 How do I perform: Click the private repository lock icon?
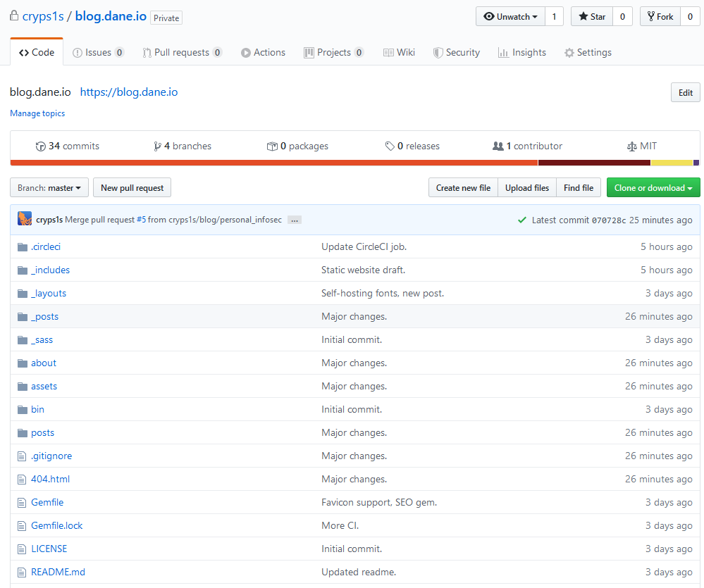click(14, 15)
